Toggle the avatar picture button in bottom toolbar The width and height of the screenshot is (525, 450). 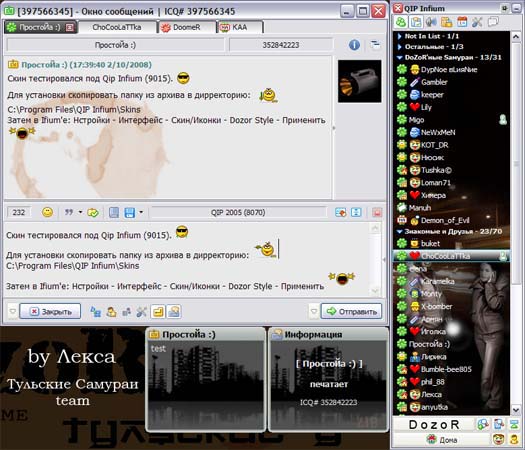(174, 312)
